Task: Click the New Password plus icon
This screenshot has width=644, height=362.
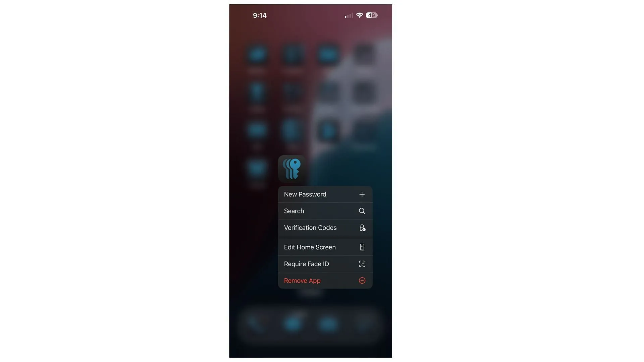Action: (x=362, y=194)
